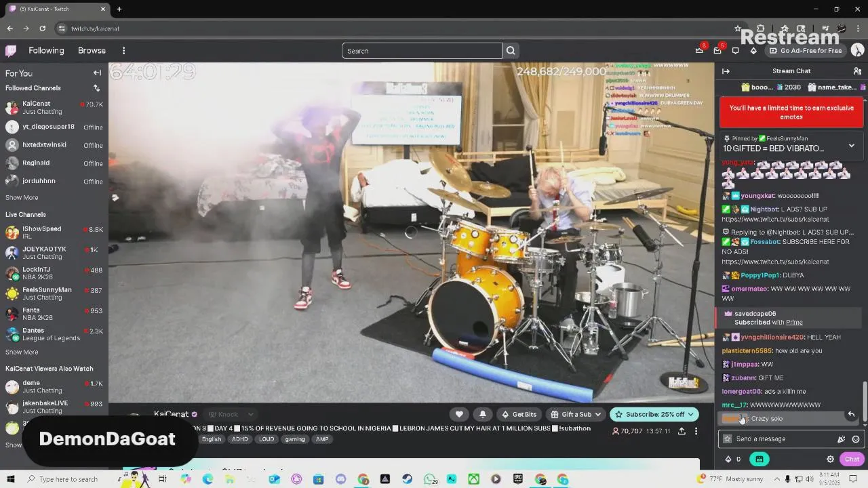Open KaiCenat in followed channels
This screenshot has width=868, height=488.
click(x=54, y=108)
